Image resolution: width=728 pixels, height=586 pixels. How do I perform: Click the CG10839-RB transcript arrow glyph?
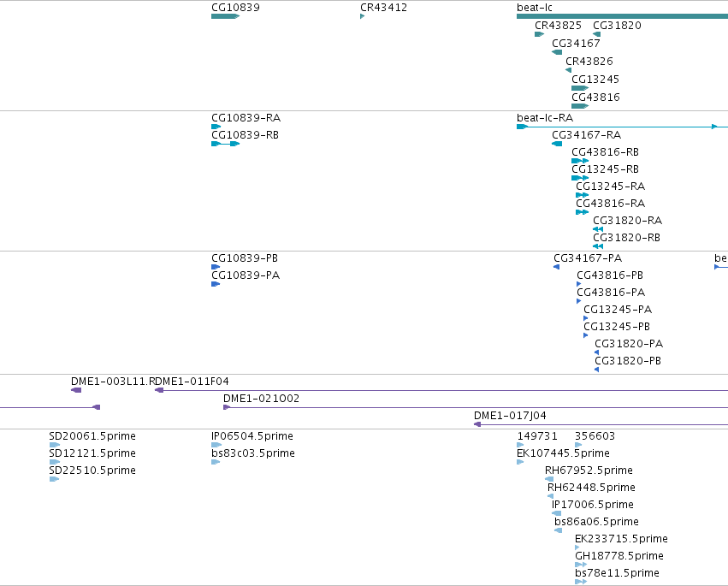click(225, 144)
